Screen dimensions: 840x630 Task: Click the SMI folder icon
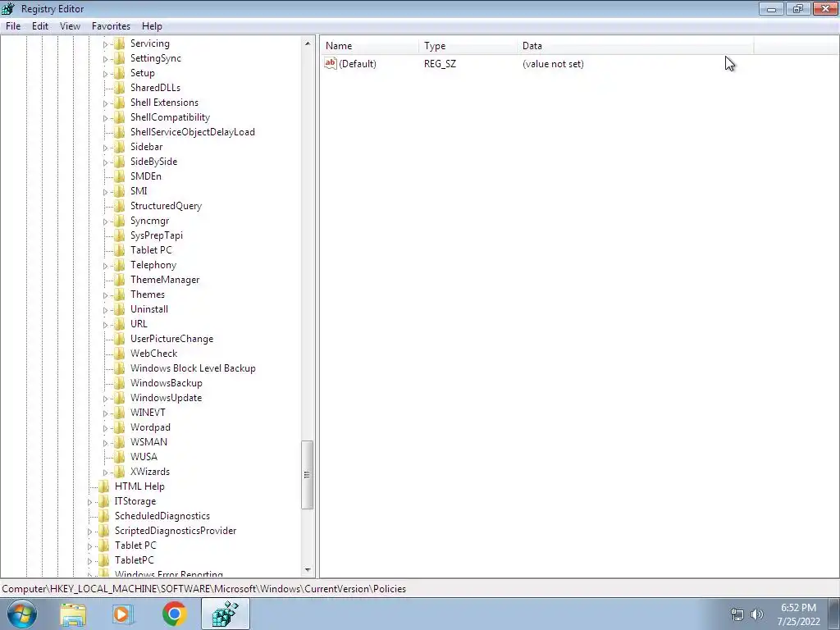[120, 190]
